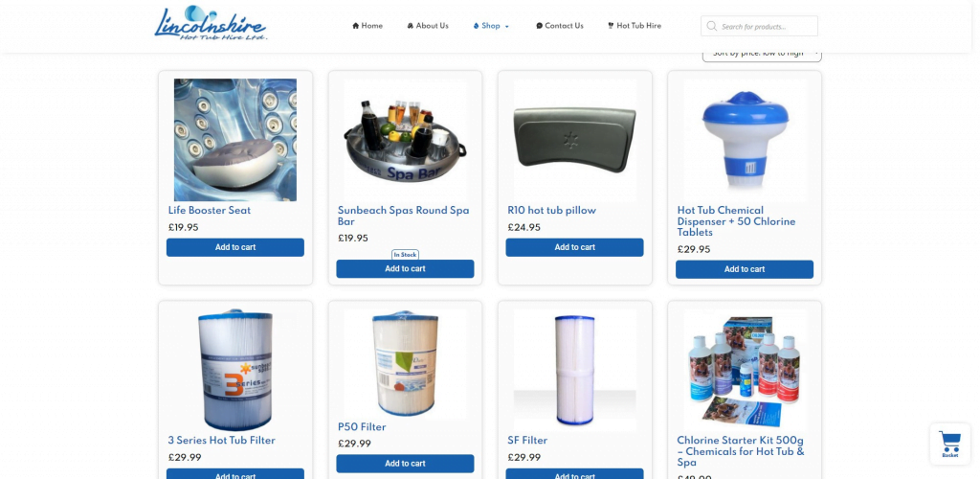Click the droplet icon next to Shop
Viewport: 980px width, 479px height.
[477, 26]
